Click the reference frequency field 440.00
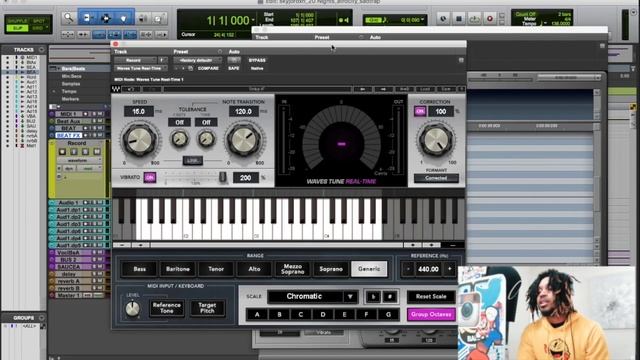 pyautogui.click(x=428, y=269)
